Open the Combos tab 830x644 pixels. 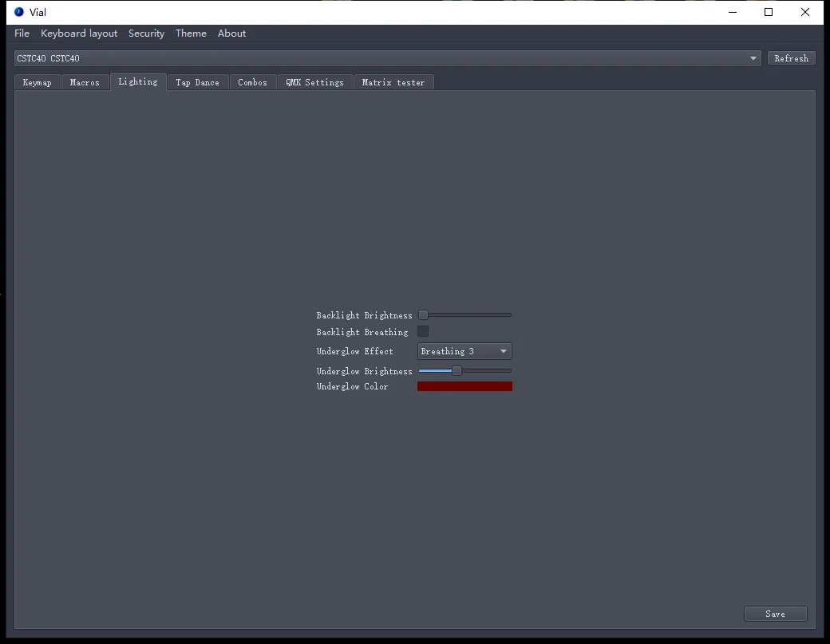click(x=252, y=82)
